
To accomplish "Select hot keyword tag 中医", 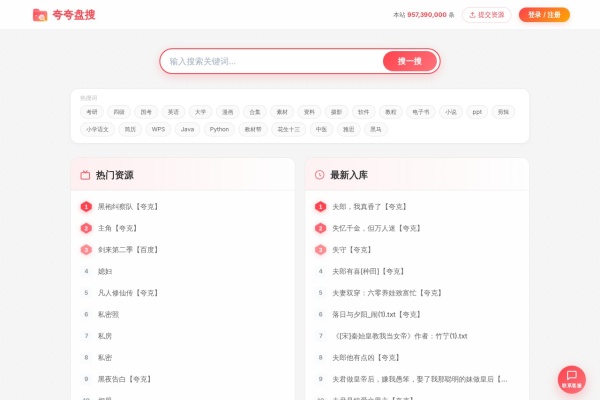I will [x=321, y=129].
